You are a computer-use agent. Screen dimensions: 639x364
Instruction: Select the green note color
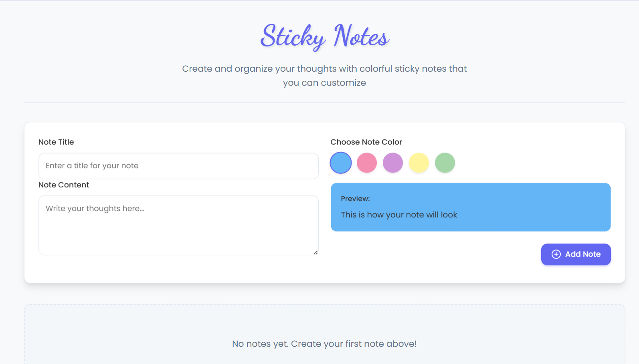(x=445, y=163)
